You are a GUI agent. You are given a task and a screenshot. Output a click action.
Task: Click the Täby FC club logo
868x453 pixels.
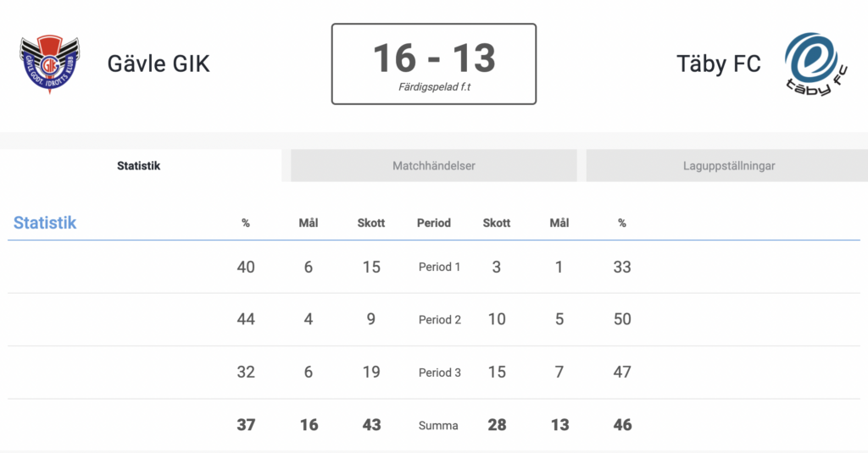click(815, 64)
